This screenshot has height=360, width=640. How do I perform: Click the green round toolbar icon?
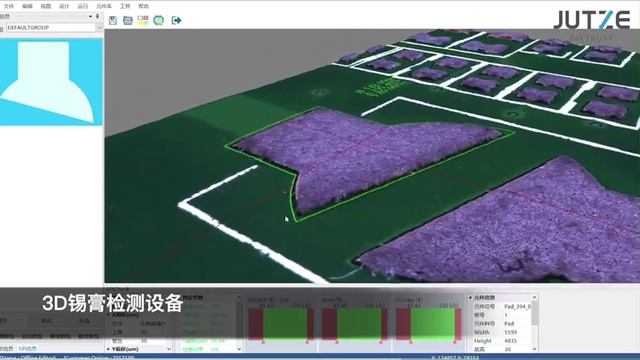(159, 20)
